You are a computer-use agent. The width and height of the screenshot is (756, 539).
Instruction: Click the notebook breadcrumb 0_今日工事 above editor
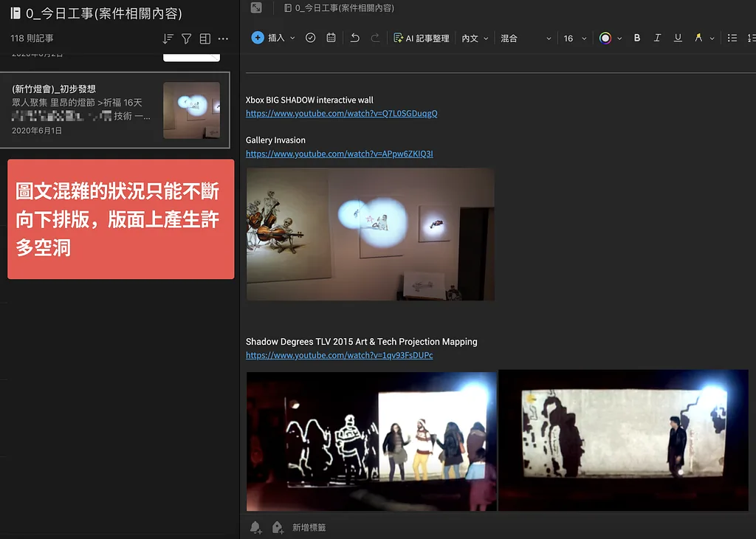point(339,7)
